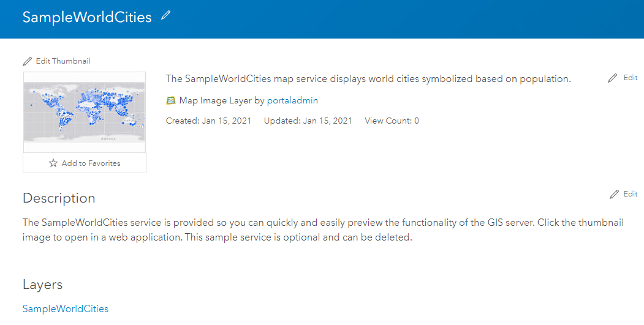644x325 pixels.
Task: Click the description paragraph about the GIS server
Action: 322,230
